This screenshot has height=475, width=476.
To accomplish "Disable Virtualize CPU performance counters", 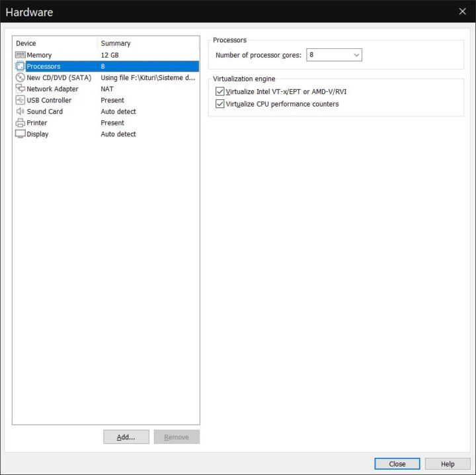I will [220, 104].
